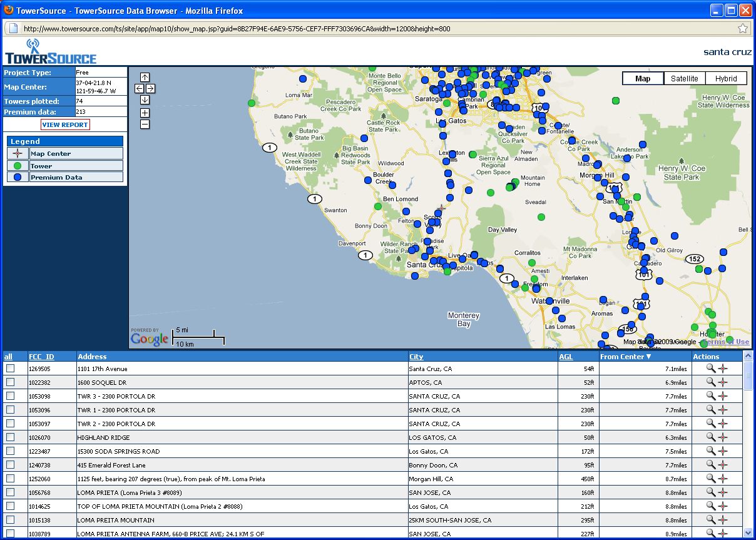This screenshot has height=540, width=756.
Task: Zoom out on map with minus button
Action: point(145,124)
